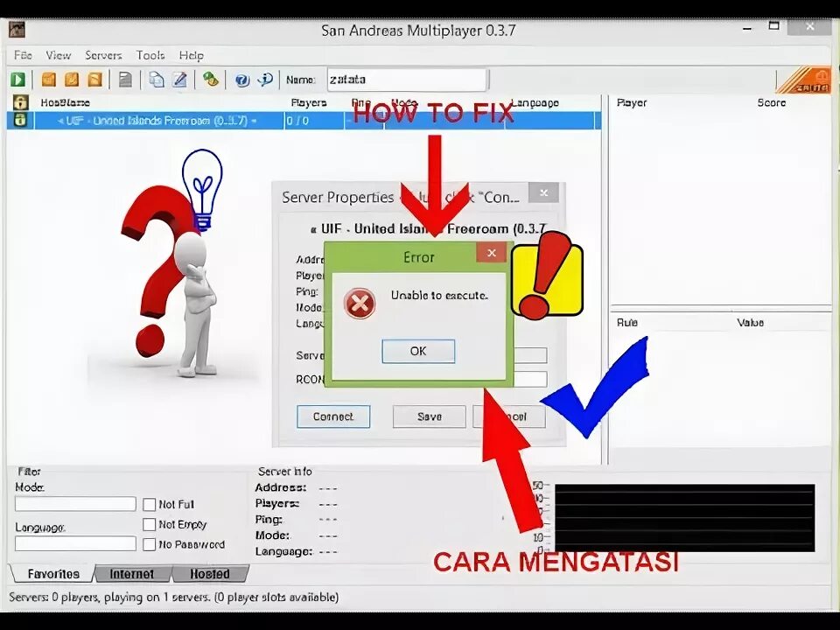Click the Copy Server Info pages icon
The image size is (840, 630).
pos(157,80)
